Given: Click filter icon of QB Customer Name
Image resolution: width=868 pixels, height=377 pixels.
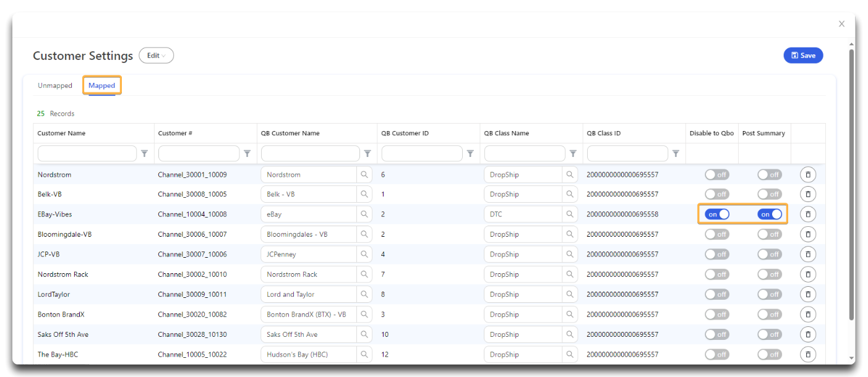Looking at the screenshot, I should pos(367,153).
